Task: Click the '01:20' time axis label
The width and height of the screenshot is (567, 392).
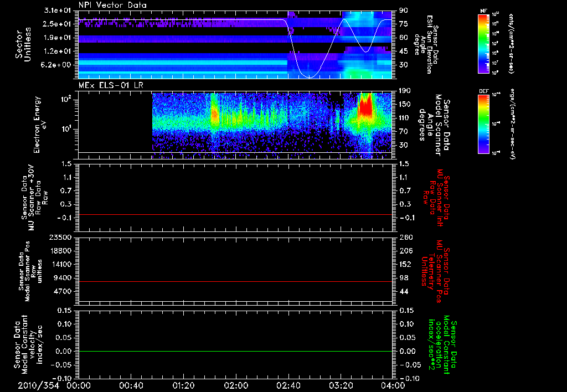Action: 183,385
